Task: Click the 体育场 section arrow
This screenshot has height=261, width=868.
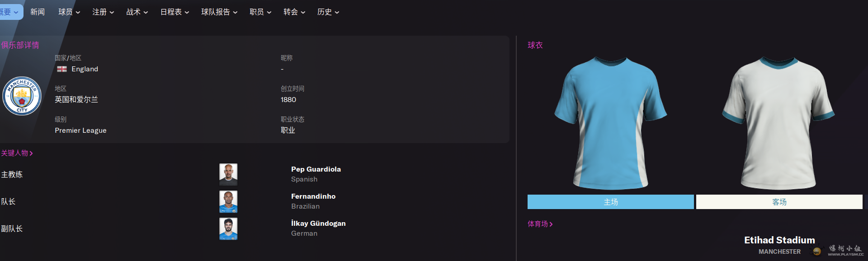Action: tap(551, 224)
